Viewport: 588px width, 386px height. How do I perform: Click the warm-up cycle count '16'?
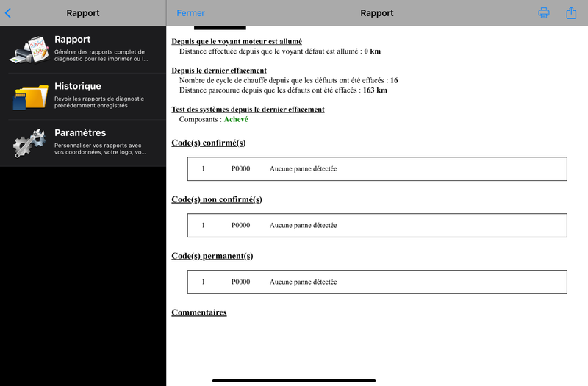click(394, 80)
